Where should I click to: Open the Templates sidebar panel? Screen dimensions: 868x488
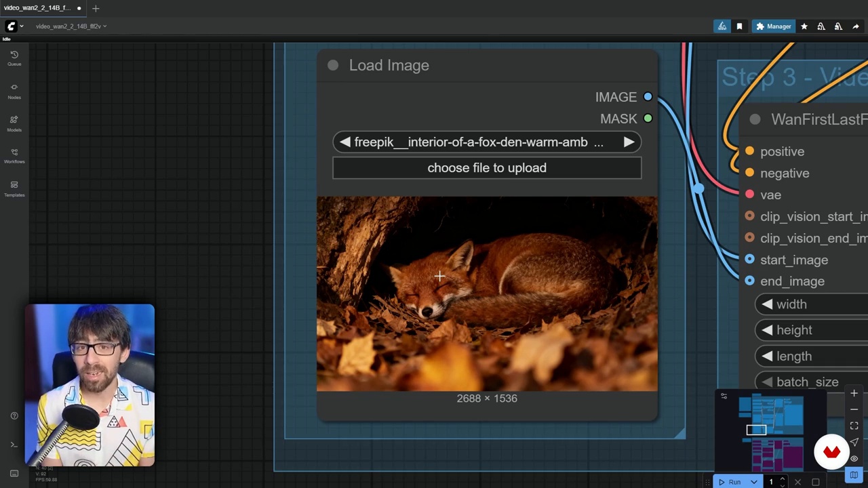(x=14, y=188)
